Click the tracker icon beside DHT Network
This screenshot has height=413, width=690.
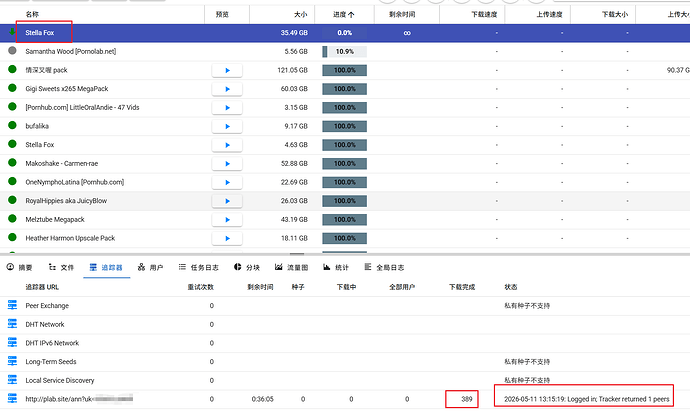(x=12, y=324)
